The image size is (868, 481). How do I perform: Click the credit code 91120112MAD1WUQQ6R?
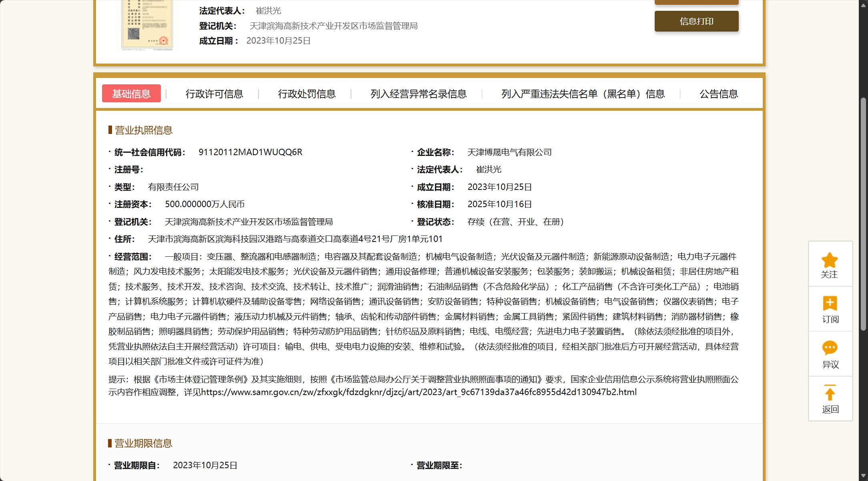pos(250,152)
